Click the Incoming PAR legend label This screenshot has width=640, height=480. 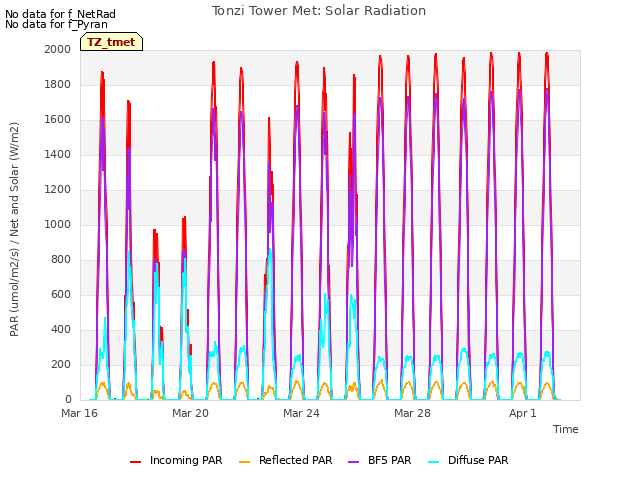click(x=186, y=460)
